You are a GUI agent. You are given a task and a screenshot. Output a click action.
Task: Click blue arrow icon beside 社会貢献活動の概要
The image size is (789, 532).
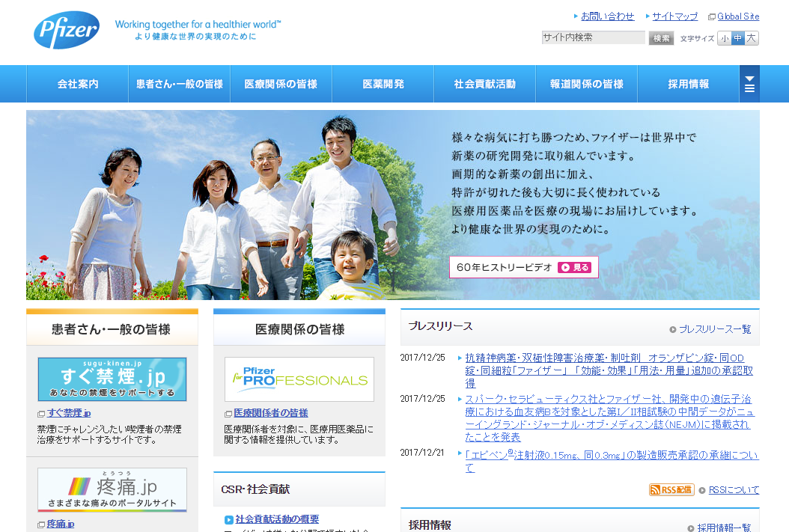tap(229, 520)
